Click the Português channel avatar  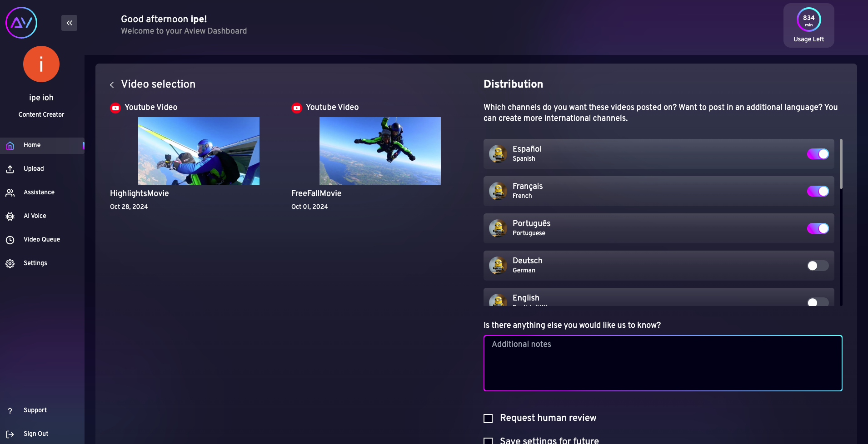498,228
